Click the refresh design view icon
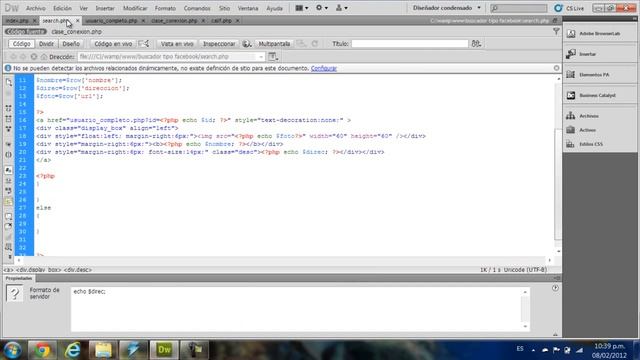The image size is (640, 360). click(x=315, y=44)
